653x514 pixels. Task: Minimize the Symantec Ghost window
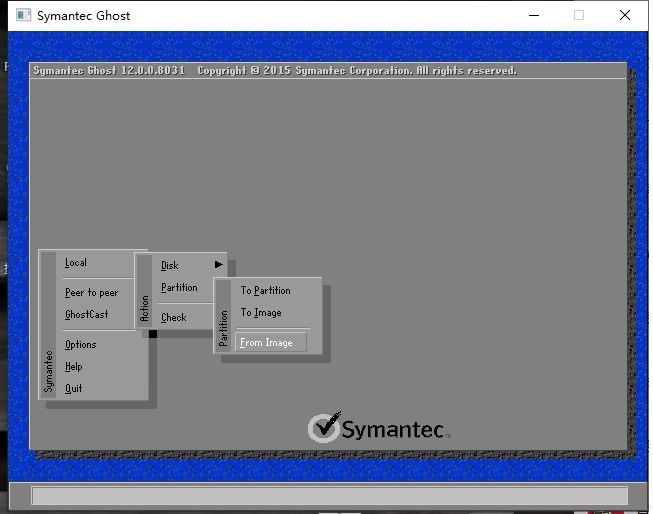pyautogui.click(x=532, y=16)
